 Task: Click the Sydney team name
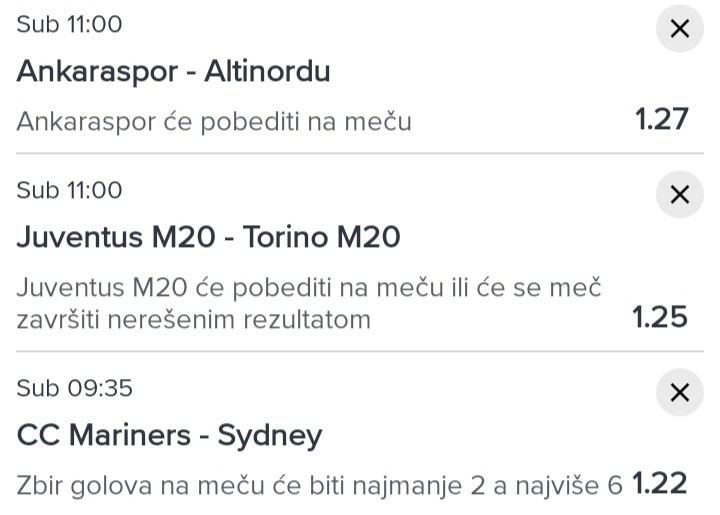pos(270,435)
